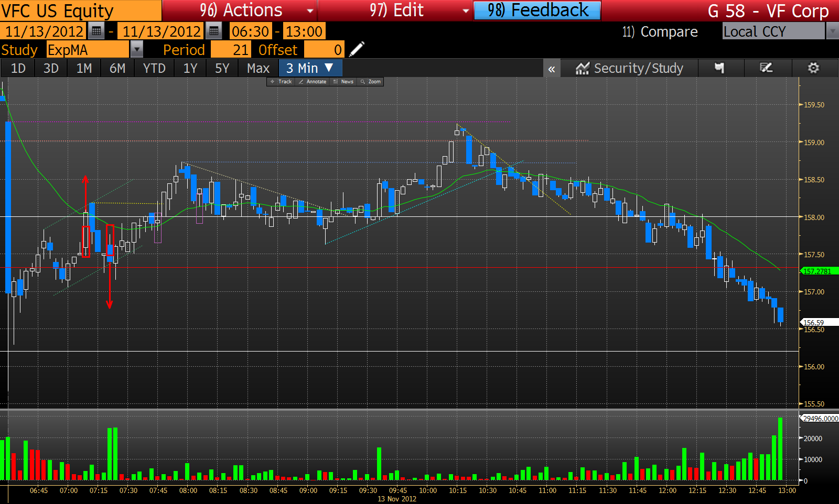Click the pencil edit study icon
The width and height of the screenshot is (839, 504).
[x=357, y=50]
